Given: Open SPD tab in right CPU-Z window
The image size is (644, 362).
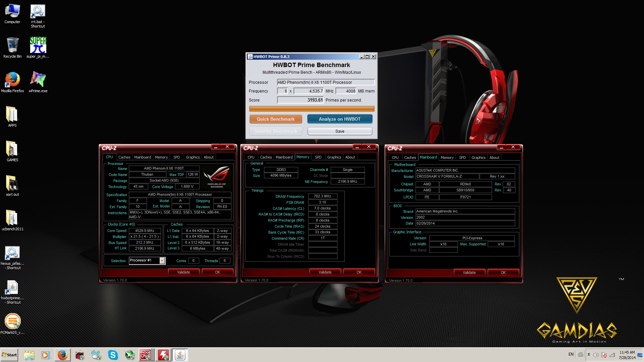Looking at the screenshot, I should click(x=463, y=158).
